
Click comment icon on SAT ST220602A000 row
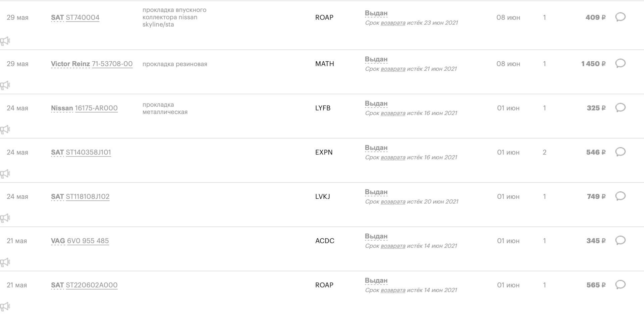click(x=620, y=285)
